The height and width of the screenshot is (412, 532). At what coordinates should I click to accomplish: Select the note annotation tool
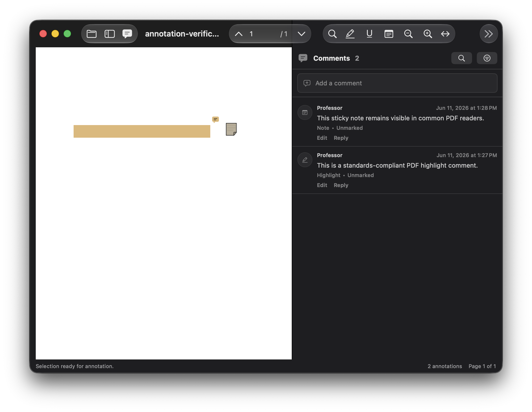coord(389,34)
